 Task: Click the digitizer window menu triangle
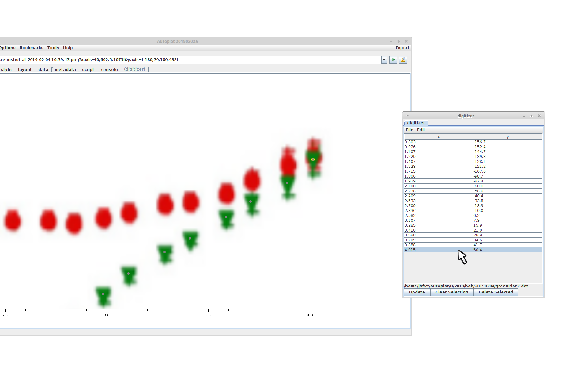pyautogui.click(x=408, y=116)
